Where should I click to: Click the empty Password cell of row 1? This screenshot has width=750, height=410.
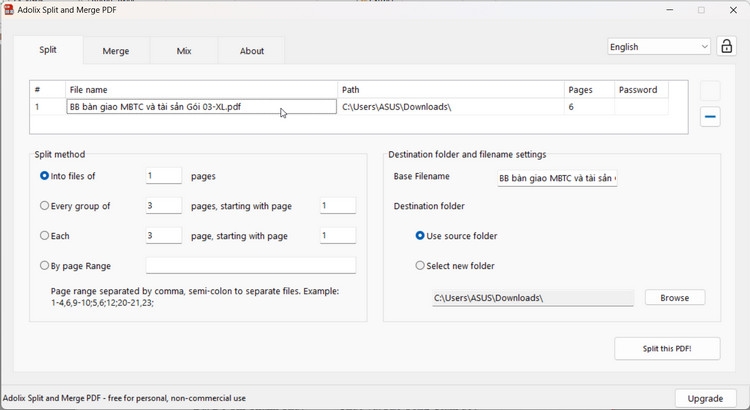coord(641,107)
